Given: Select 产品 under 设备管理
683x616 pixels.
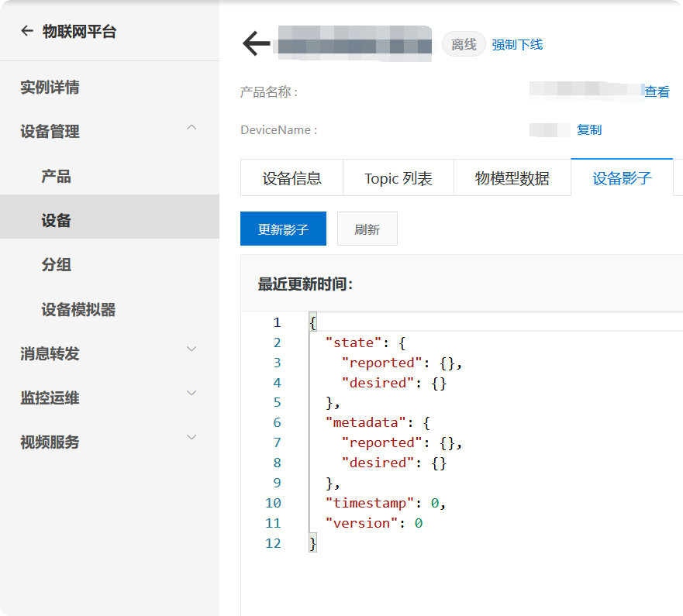Looking at the screenshot, I should pos(56,177).
